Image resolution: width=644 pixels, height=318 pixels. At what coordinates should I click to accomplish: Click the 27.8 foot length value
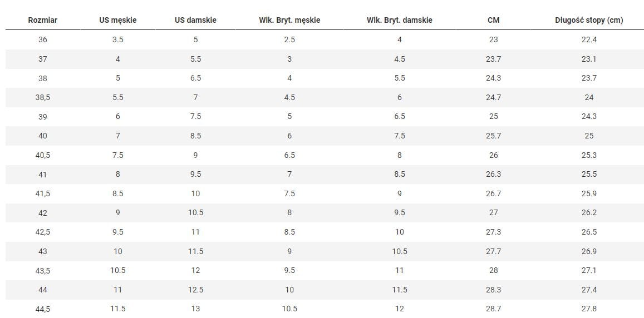point(589,309)
